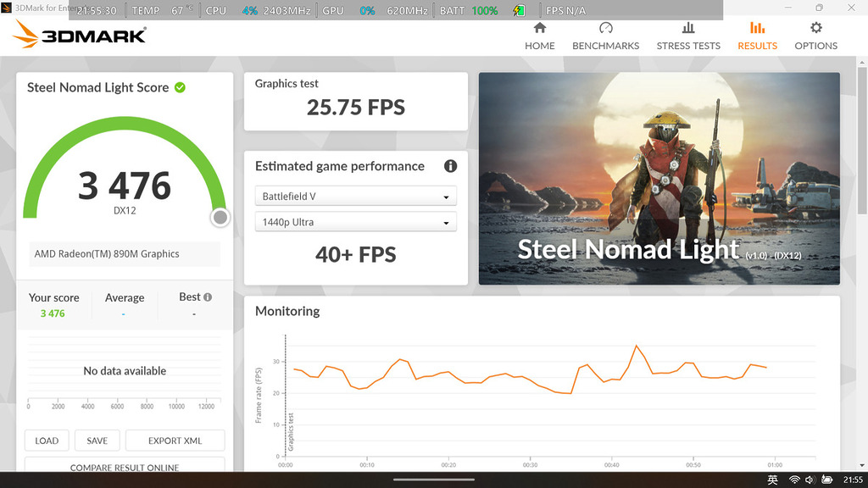Click COMPARE RESULT ONLINE
The image size is (868, 488).
125,466
